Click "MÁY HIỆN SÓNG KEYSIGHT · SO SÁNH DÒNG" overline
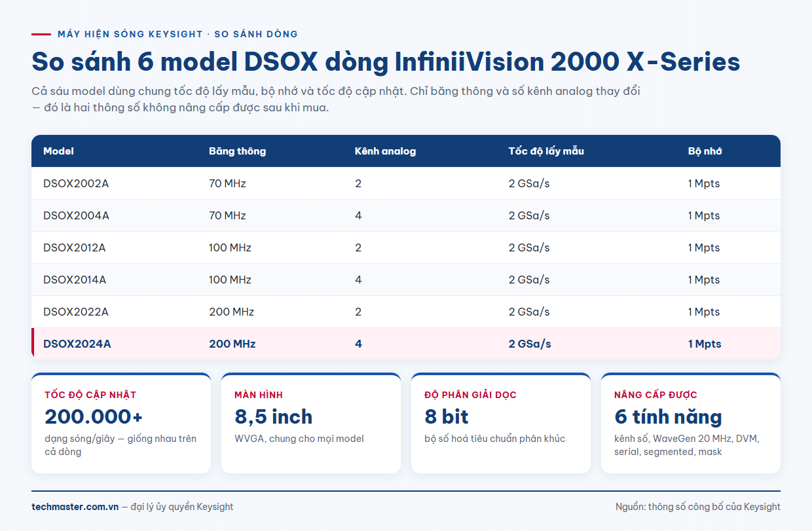 click(177, 34)
